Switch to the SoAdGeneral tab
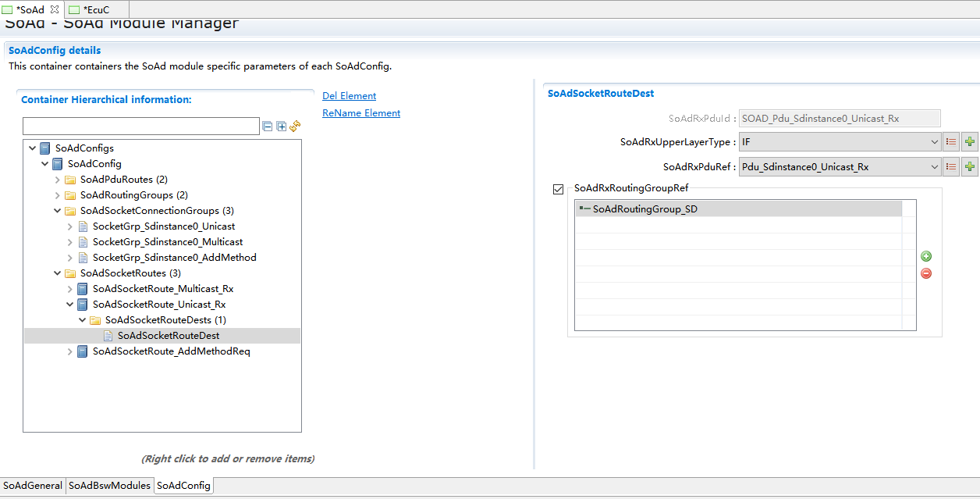 (x=33, y=485)
